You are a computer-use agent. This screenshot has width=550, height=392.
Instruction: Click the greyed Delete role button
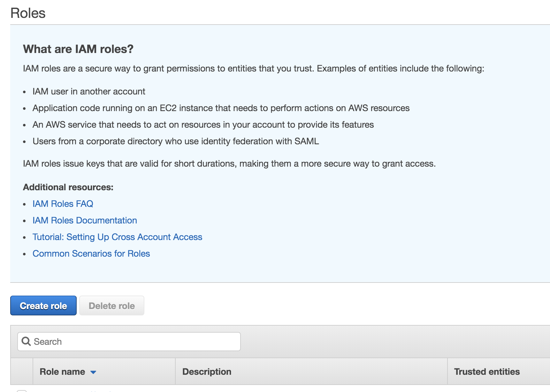coord(112,305)
